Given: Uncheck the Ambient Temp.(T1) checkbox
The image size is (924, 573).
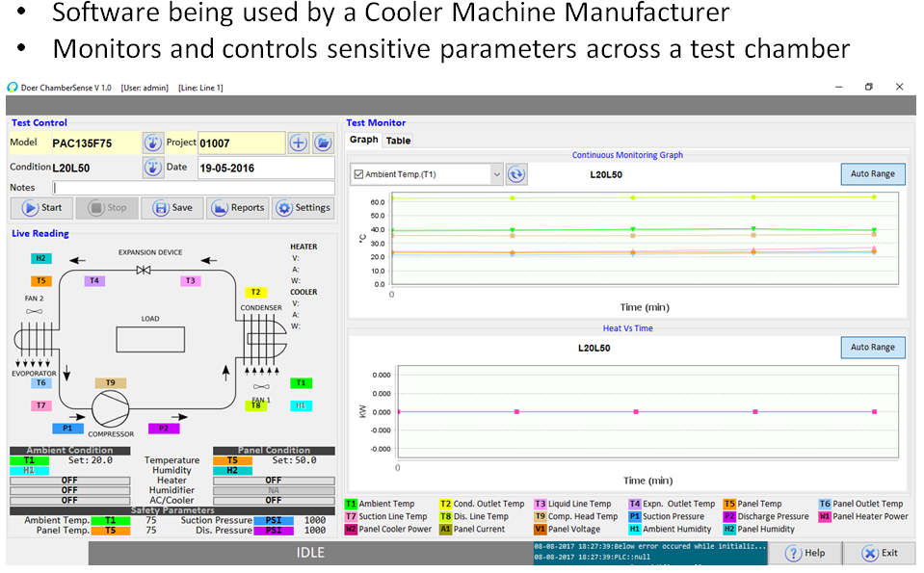Looking at the screenshot, I should coord(359,175).
